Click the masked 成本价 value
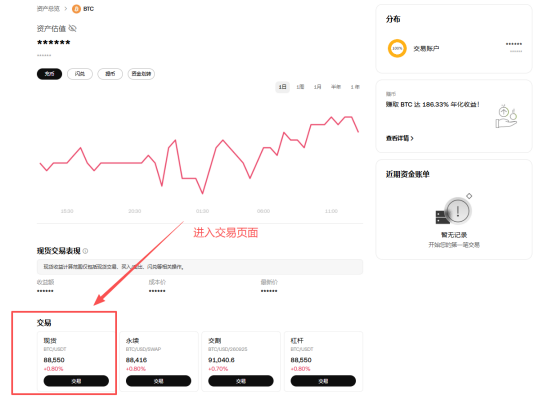 [x=157, y=291]
